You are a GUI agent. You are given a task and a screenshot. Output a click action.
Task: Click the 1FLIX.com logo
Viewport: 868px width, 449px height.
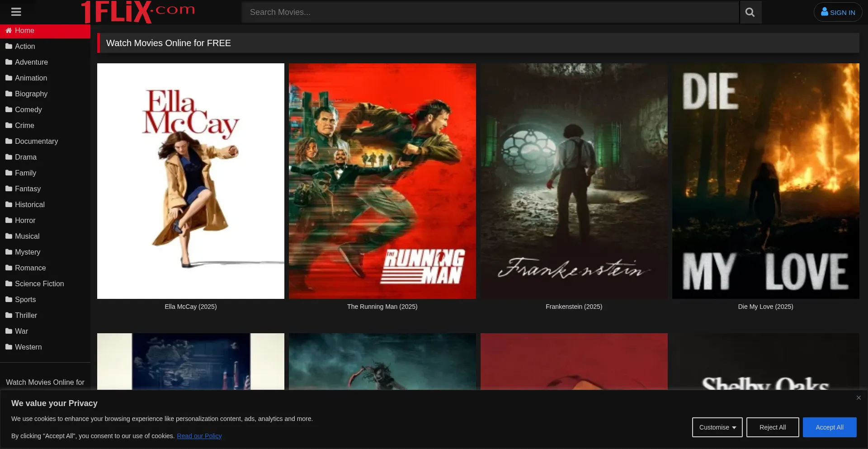coord(138,12)
